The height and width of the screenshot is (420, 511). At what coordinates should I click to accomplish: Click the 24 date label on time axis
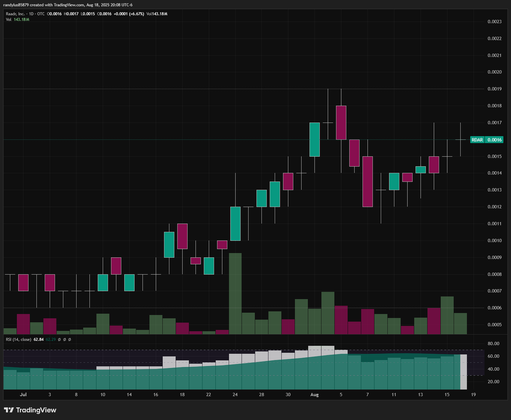point(235,395)
